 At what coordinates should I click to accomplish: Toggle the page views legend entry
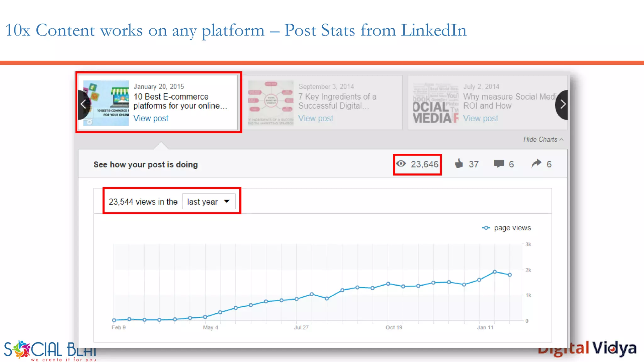(x=507, y=228)
